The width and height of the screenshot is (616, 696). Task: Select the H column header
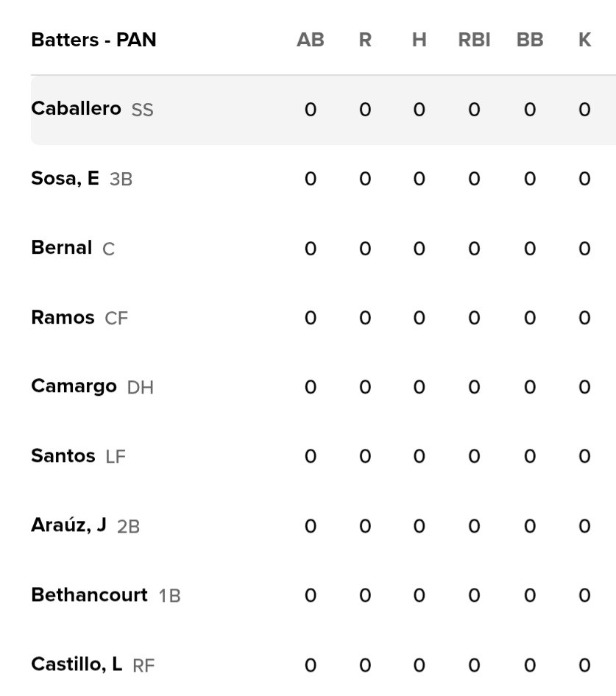[x=419, y=40]
